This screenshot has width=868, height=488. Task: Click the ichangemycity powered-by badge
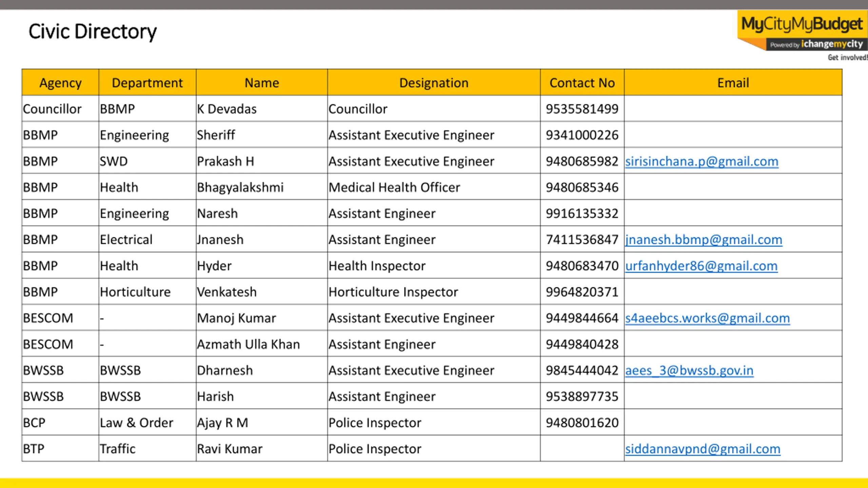click(x=816, y=44)
